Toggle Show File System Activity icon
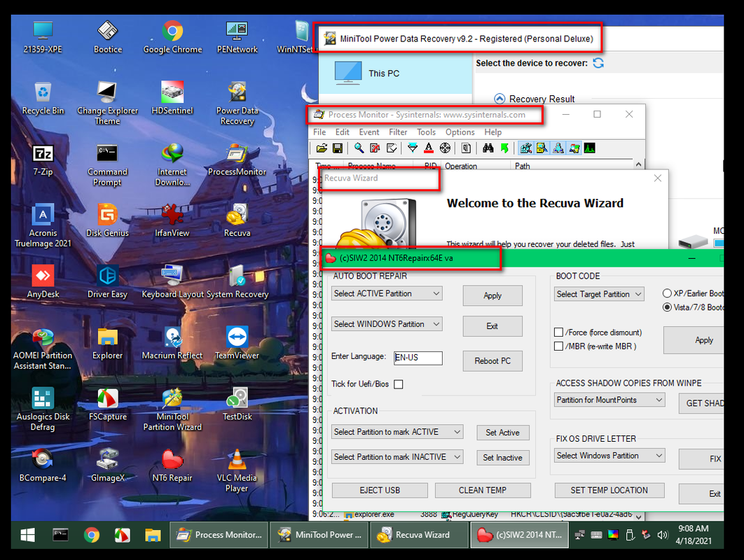Image resolution: width=744 pixels, height=560 pixels. [x=542, y=148]
